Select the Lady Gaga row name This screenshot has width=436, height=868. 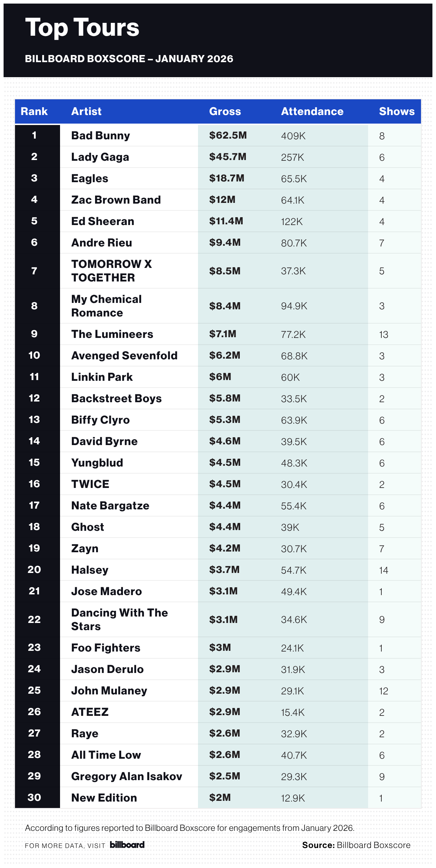(x=100, y=157)
